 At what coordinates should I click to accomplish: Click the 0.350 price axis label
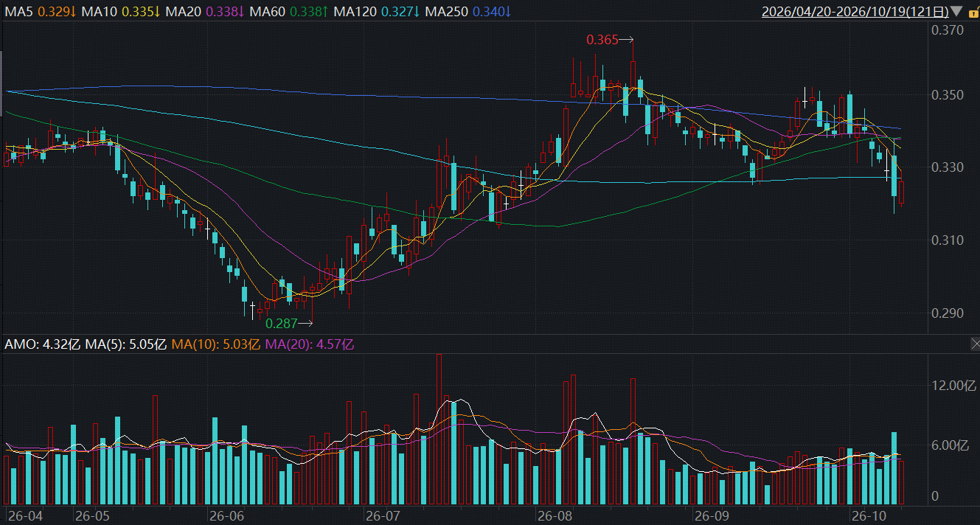948,95
